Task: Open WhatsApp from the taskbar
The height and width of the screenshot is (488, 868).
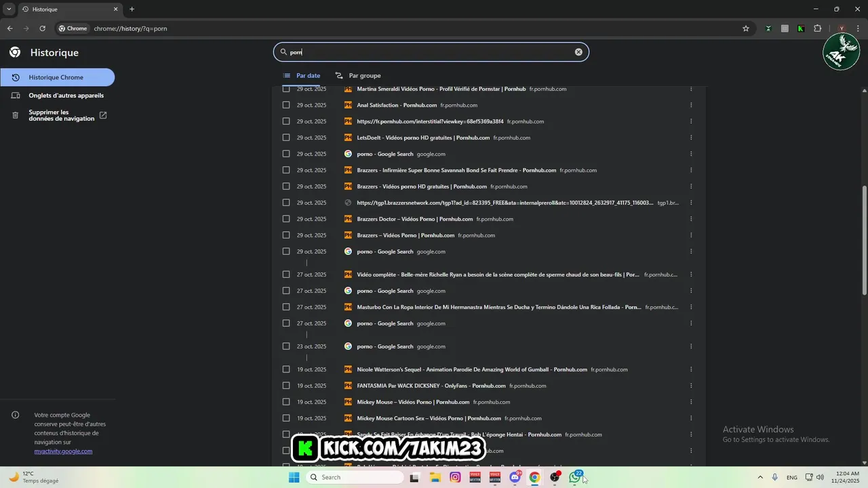Action: (x=575, y=477)
